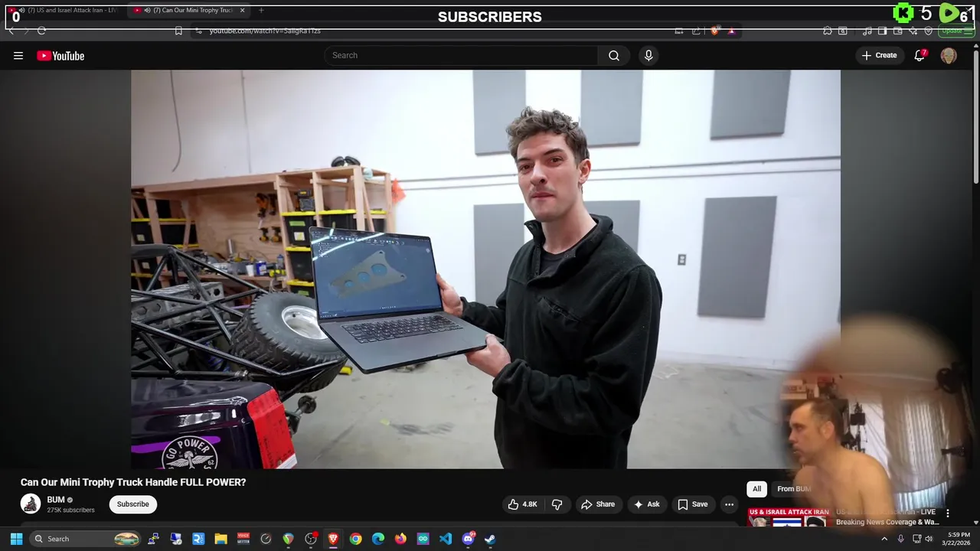Dislike this video
The width and height of the screenshot is (980, 551).
(x=557, y=504)
